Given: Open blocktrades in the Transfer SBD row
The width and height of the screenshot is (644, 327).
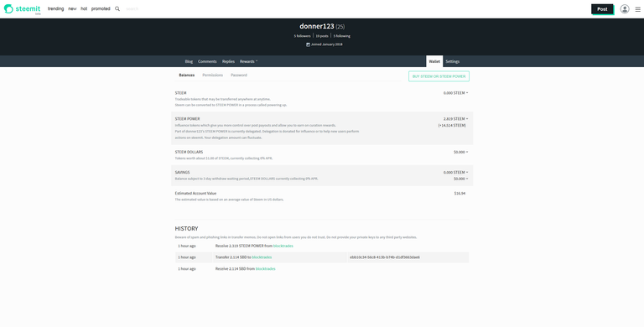Looking at the screenshot, I should point(262,257).
